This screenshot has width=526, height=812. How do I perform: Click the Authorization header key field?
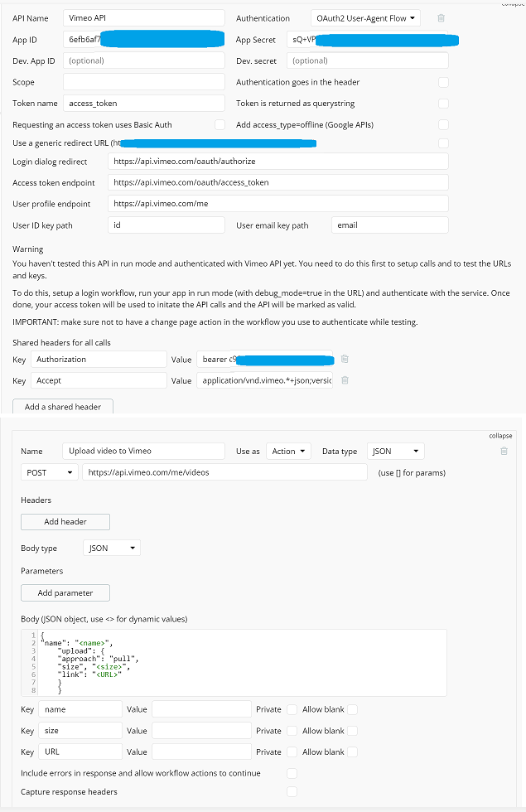click(99, 359)
